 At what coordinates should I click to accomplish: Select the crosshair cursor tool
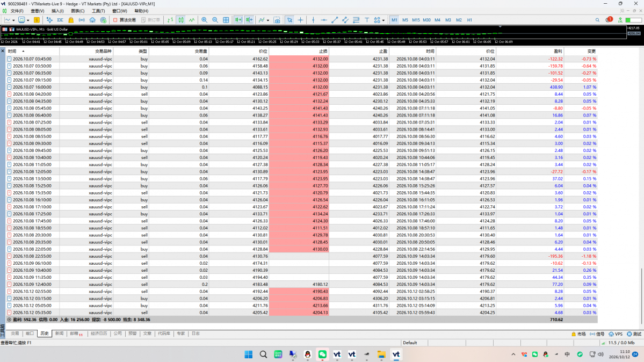tap(301, 20)
